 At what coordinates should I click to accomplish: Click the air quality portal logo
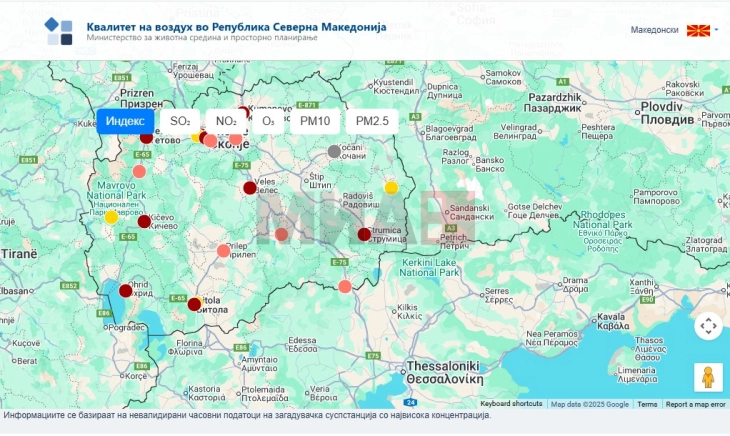(x=59, y=31)
